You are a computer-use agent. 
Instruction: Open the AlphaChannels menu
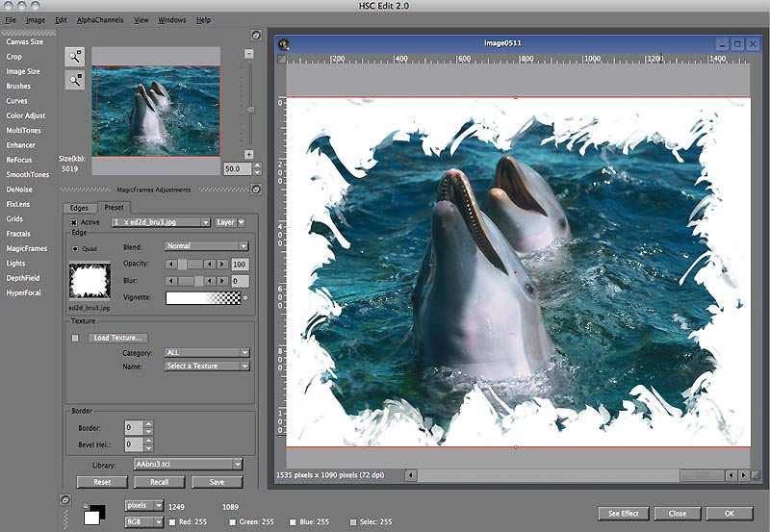click(x=101, y=19)
